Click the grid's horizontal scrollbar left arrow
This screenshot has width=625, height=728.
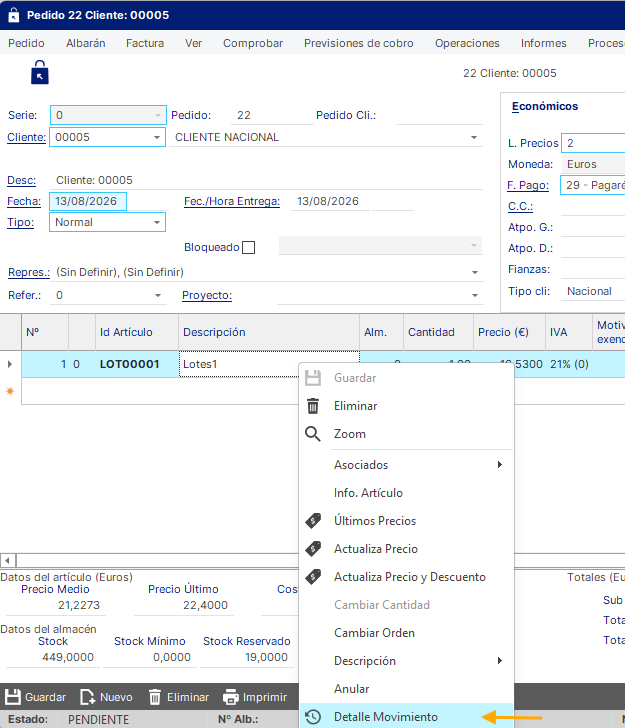tap(8, 560)
